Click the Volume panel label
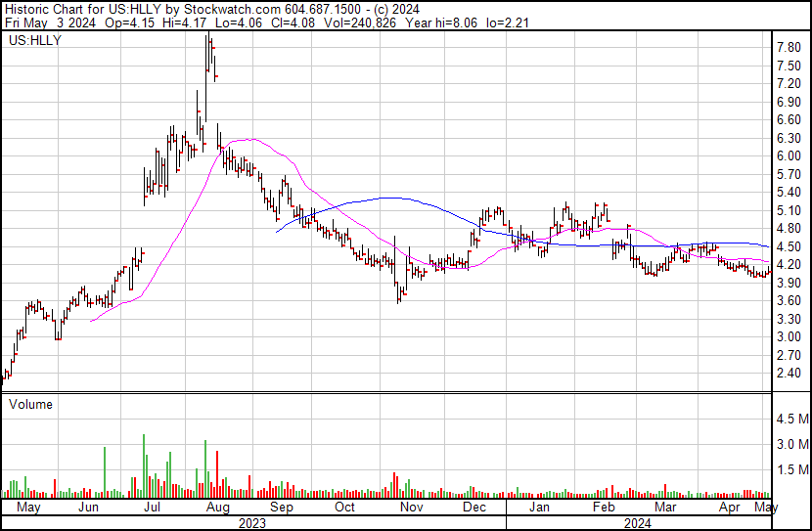This screenshot has width=812, height=531. pyautogui.click(x=30, y=404)
